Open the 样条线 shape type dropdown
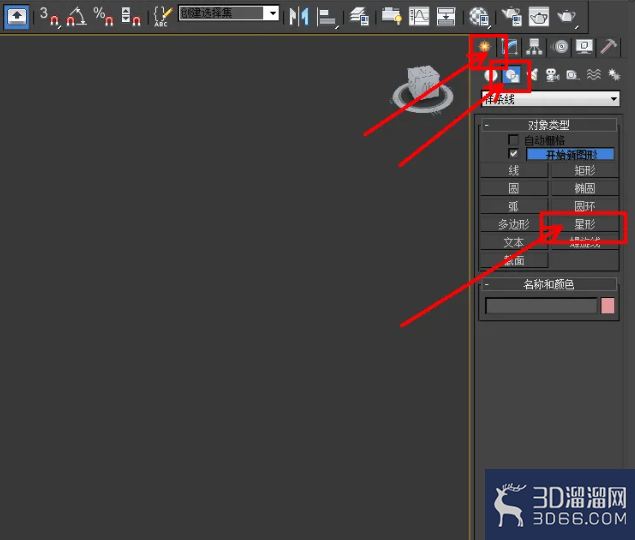The width and height of the screenshot is (635, 540). (x=550, y=98)
